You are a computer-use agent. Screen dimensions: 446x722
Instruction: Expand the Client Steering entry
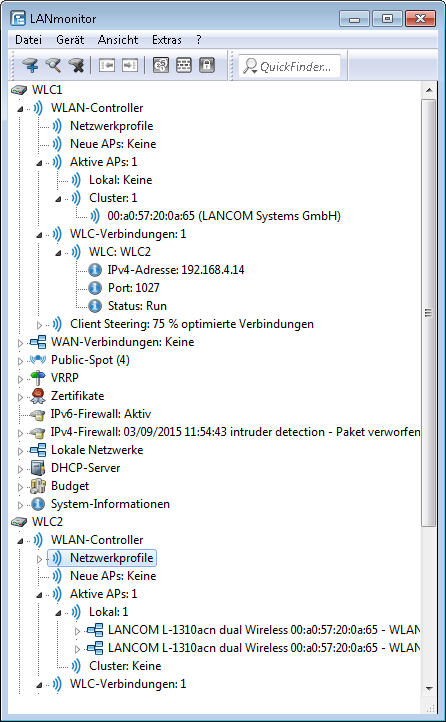39,325
